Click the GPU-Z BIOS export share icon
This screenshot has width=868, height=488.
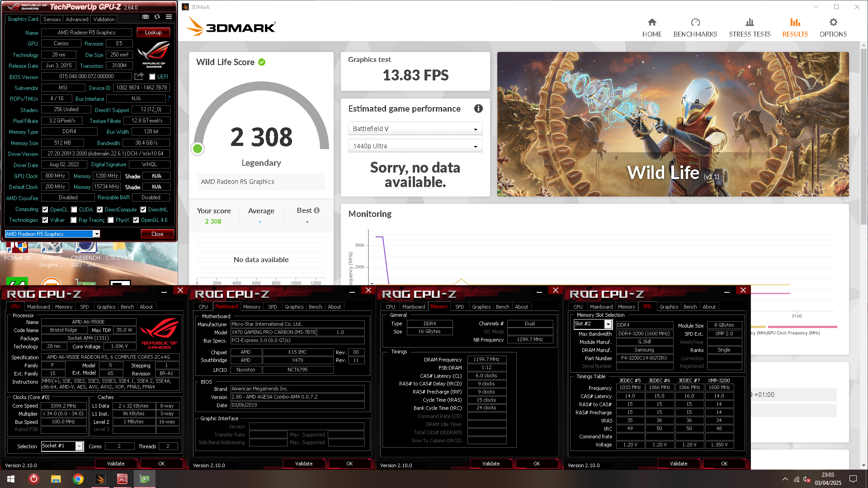pyautogui.click(x=139, y=76)
